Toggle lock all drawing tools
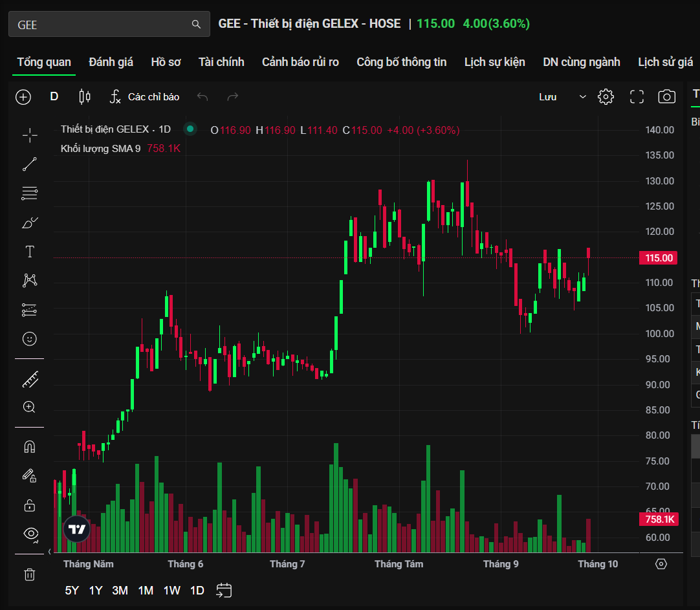The width and height of the screenshot is (700, 610). pos(30,506)
